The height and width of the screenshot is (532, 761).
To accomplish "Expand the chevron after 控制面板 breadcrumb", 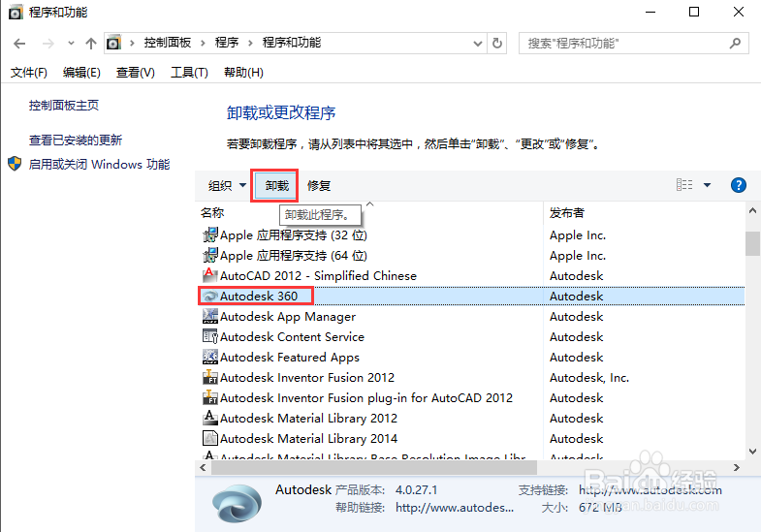I will [x=204, y=44].
